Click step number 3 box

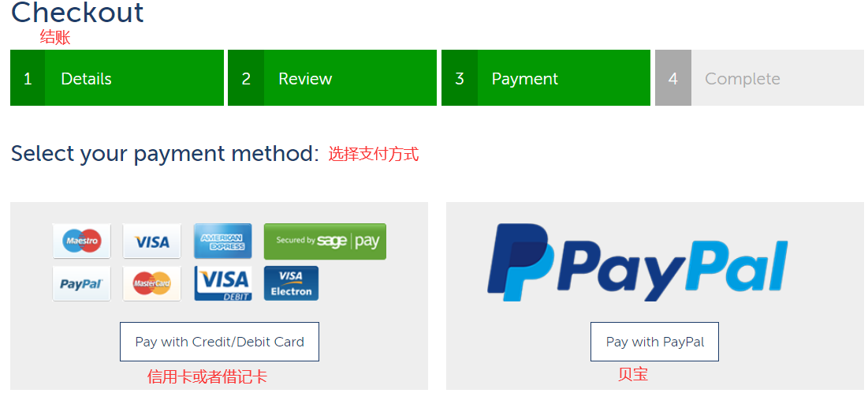tap(460, 77)
